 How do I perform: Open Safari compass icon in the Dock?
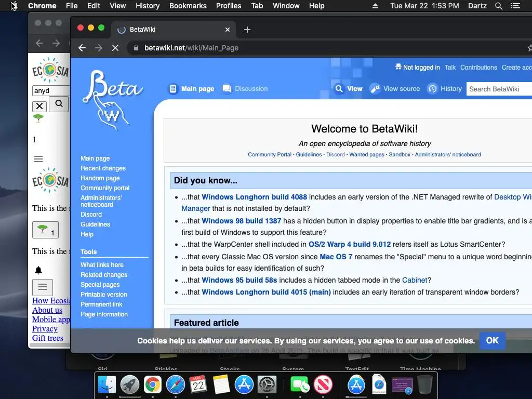coord(176,385)
